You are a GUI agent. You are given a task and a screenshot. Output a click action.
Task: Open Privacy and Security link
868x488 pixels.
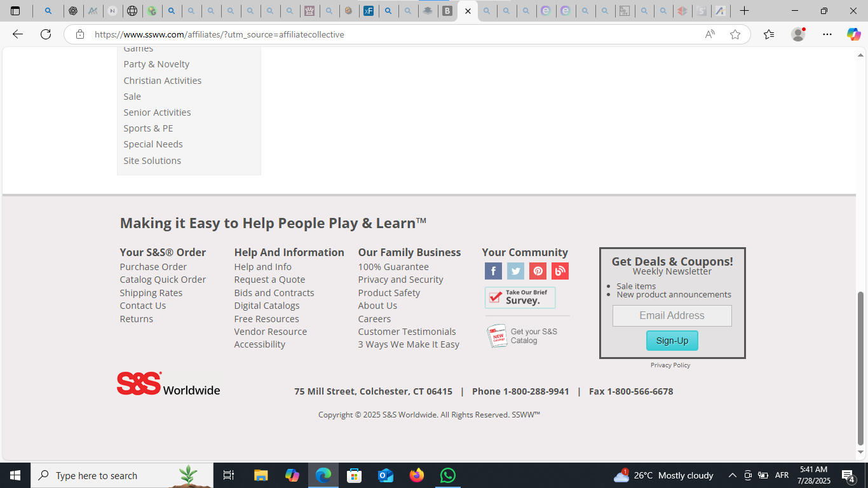(x=400, y=280)
